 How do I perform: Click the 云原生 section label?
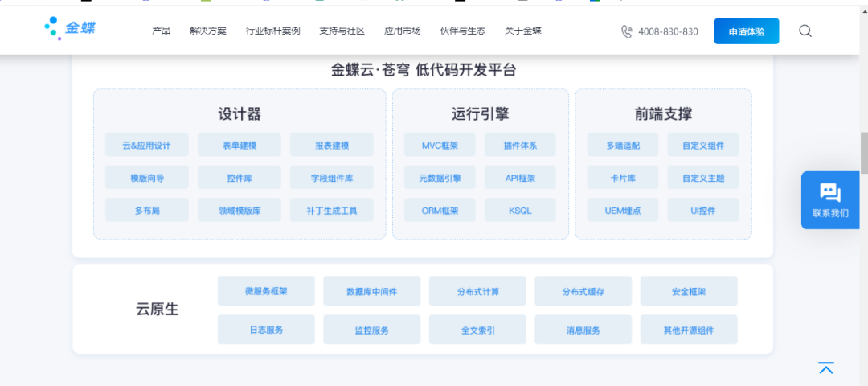158,310
